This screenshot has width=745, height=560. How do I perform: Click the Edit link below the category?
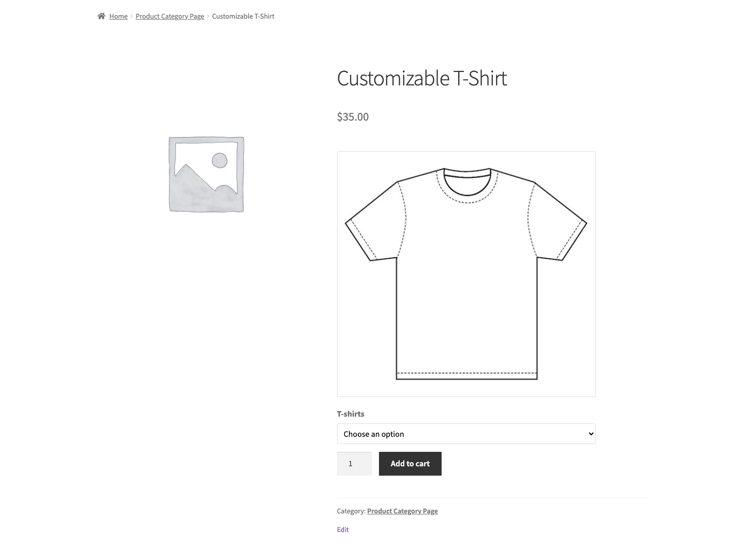pos(343,529)
